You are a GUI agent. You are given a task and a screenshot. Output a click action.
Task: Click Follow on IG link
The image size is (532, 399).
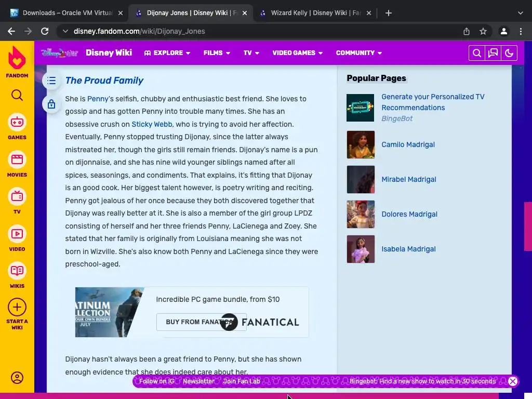click(157, 381)
